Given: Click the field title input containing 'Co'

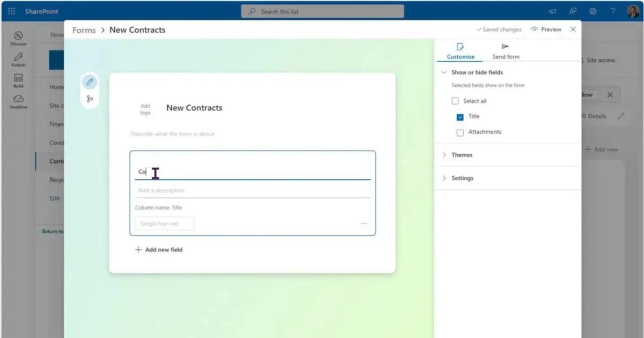Looking at the screenshot, I should tap(252, 172).
